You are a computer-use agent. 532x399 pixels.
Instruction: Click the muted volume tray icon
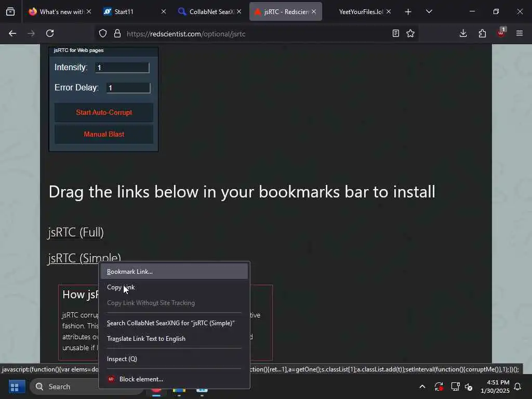tap(469, 387)
